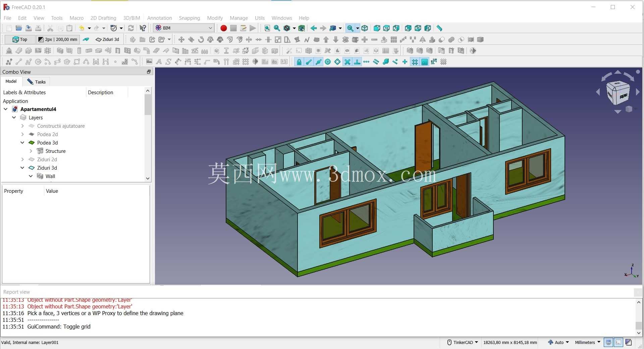This screenshot has width=644, height=349.
Task: Toggle Snap Grid hash icon
Action: point(415,62)
